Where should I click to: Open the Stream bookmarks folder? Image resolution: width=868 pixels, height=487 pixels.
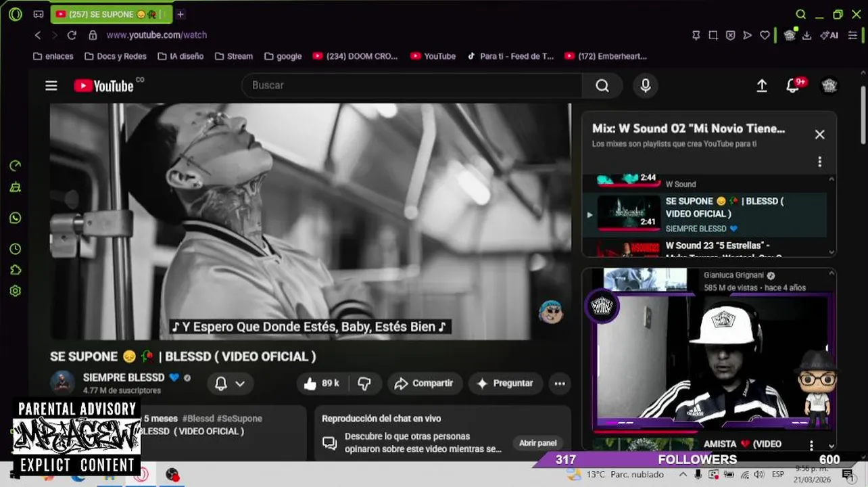pyautogui.click(x=233, y=56)
